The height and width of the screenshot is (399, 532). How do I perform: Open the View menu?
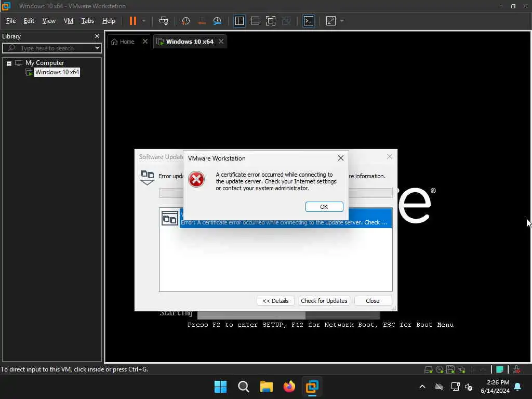[49, 21]
